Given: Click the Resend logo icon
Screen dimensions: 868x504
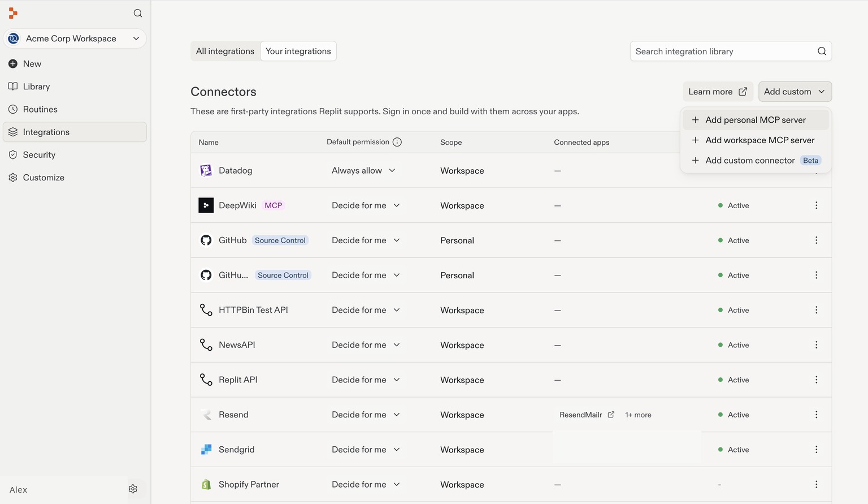Looking at the screenshot, I should (206, 415).
